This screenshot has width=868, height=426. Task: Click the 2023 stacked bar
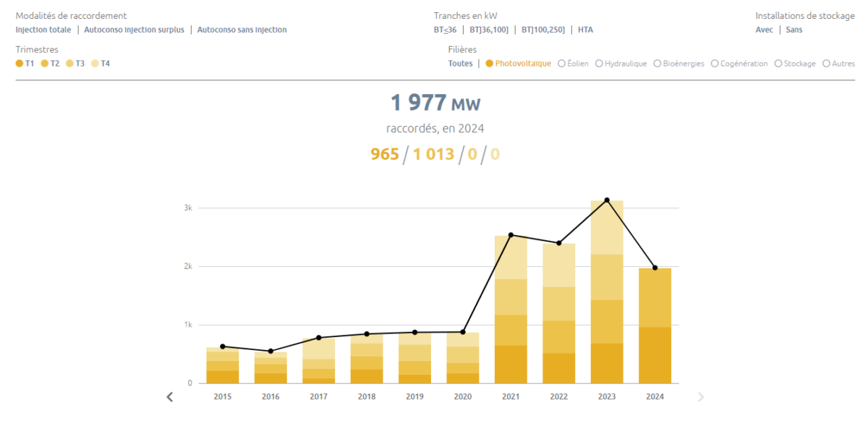[607, 289]
